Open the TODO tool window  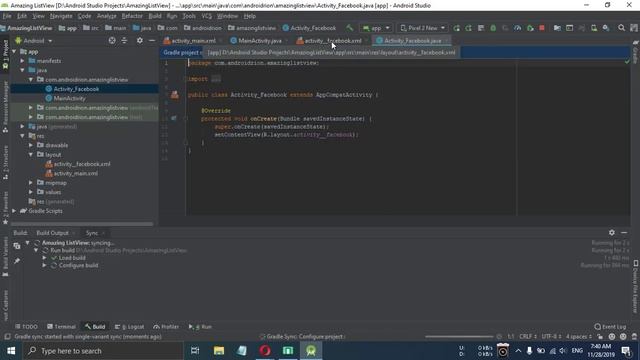tap(26, 327)
